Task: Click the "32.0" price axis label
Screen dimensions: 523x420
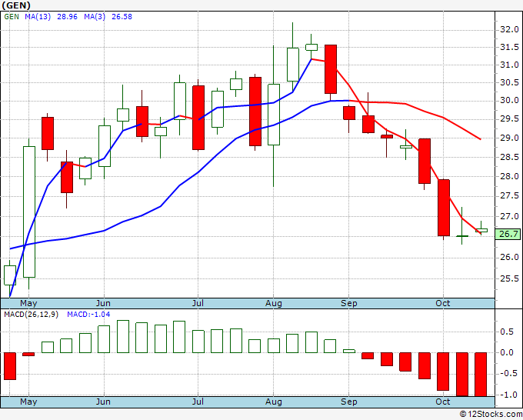Action: pos(509,30)
